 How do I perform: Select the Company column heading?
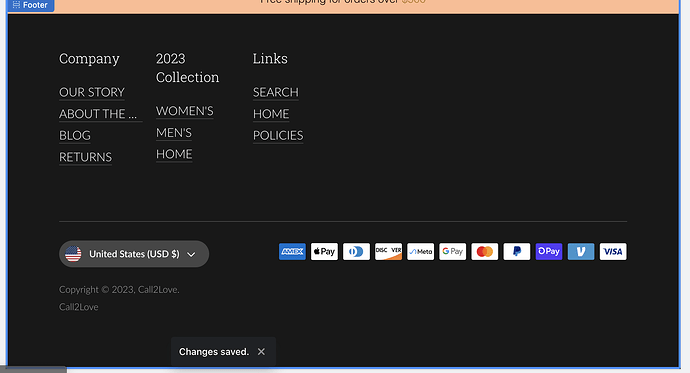click(x=89, y=59)
